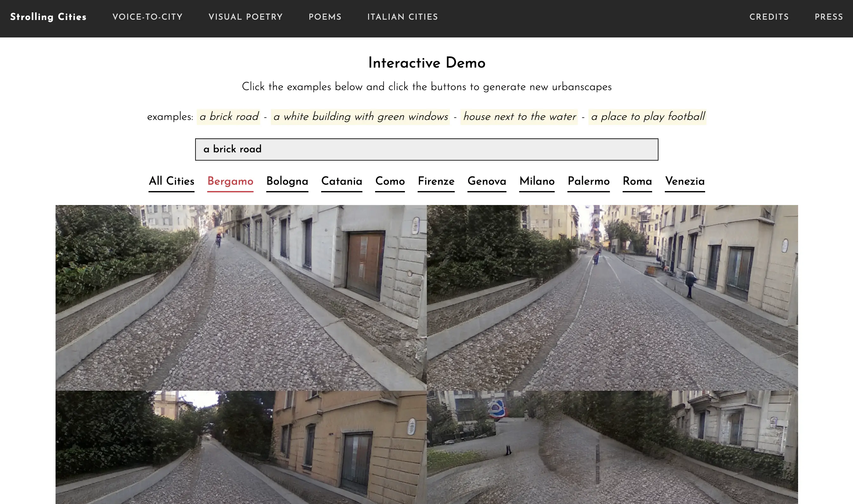Open the Strolling Cities home link
Screen dimensions: 853x504
[48, 17]
